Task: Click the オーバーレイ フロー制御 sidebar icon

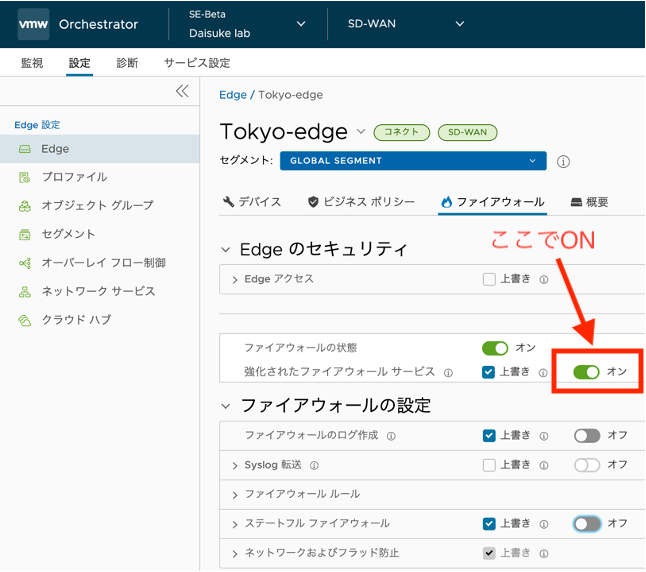Action: click(x=24, y=263)
